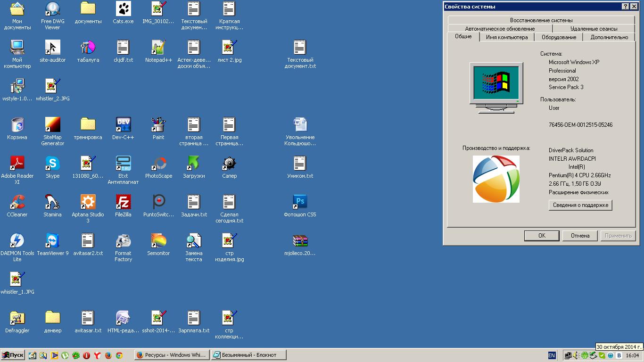Select the Paint desktop shortcut

(158, 129)
